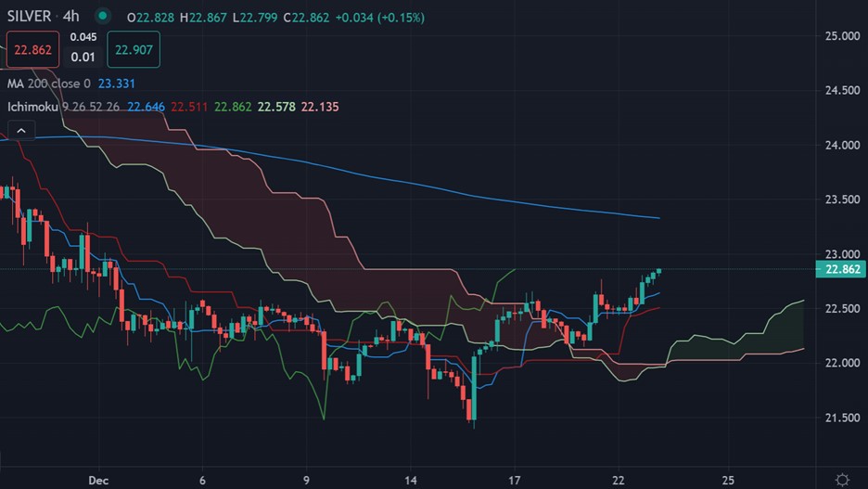Open chart settings gear icon
Viewport: 868px width, 489px height.
click(x=842, y=480)
